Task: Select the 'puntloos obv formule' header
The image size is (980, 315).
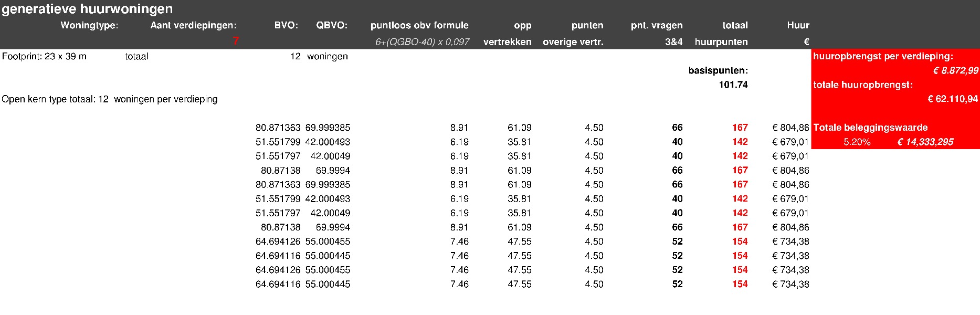Action: [419, 25]
